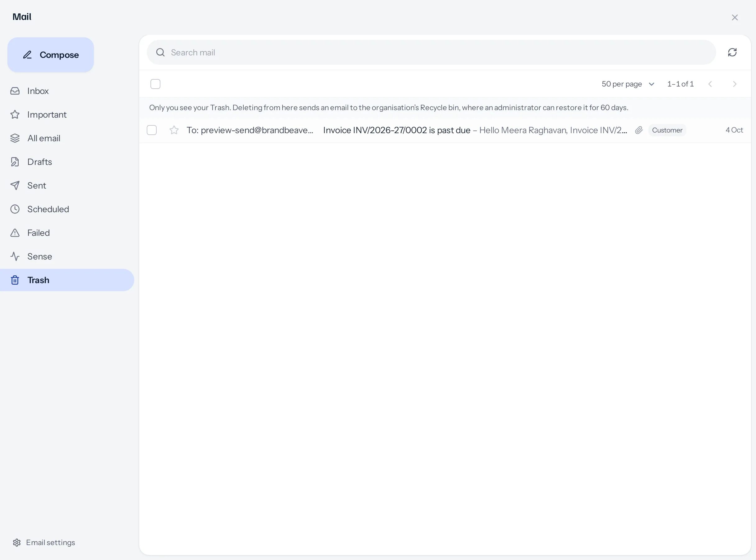Click the Failed warning triangle icon
756x560 pixels.
click(x=15, y=233)
